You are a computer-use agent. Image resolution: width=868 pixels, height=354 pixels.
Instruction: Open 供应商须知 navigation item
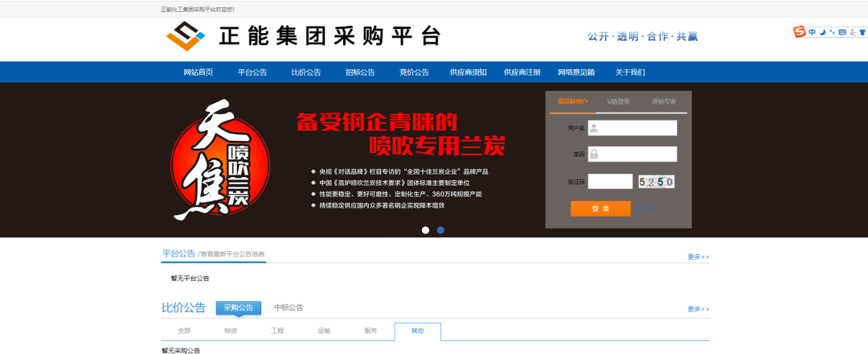[469, 72]
